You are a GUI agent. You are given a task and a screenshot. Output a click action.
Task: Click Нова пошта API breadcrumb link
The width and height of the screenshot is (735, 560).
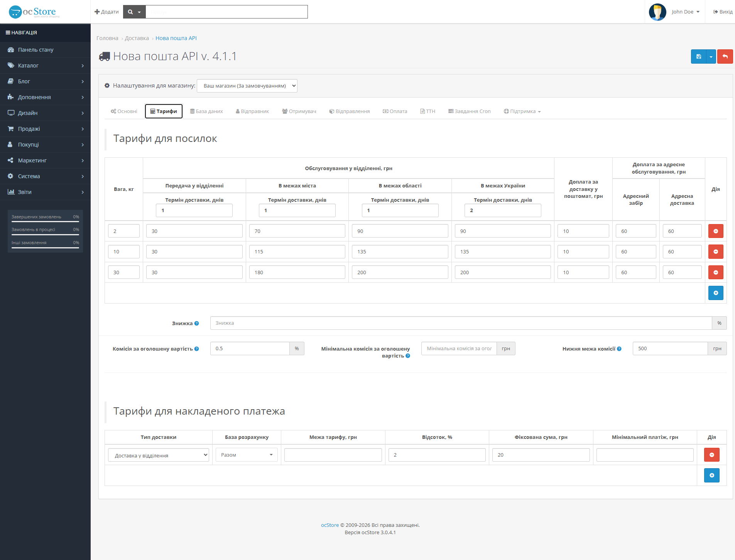[176, 38]
